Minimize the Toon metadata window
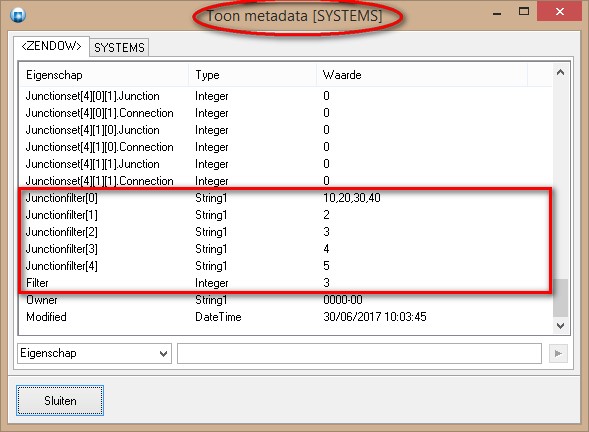This screenshot has width=589, height=432. coord(497,13)
